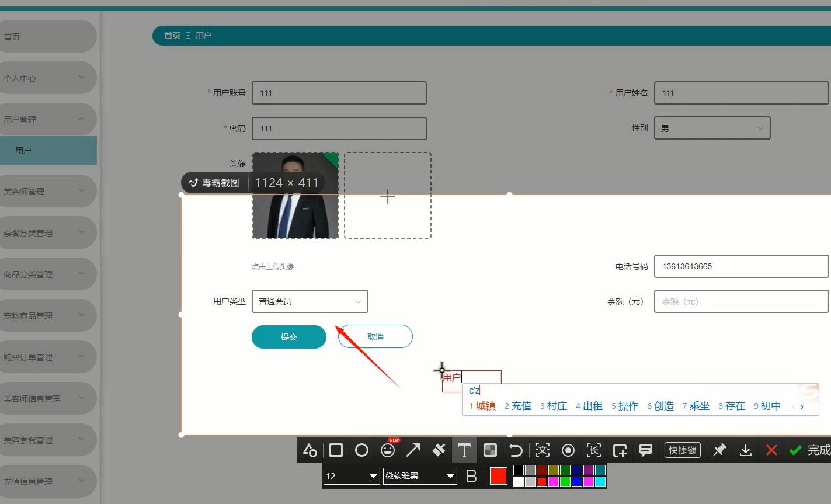Toggle bold text B button

click(471, 476)
